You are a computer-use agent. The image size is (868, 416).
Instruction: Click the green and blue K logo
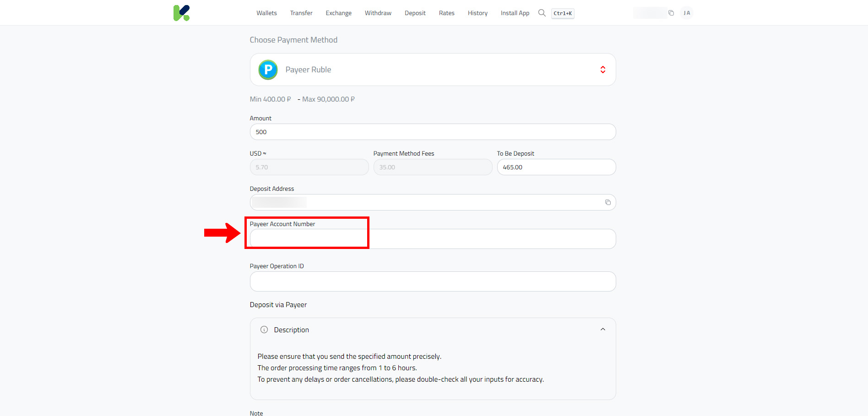click(181, 13)
